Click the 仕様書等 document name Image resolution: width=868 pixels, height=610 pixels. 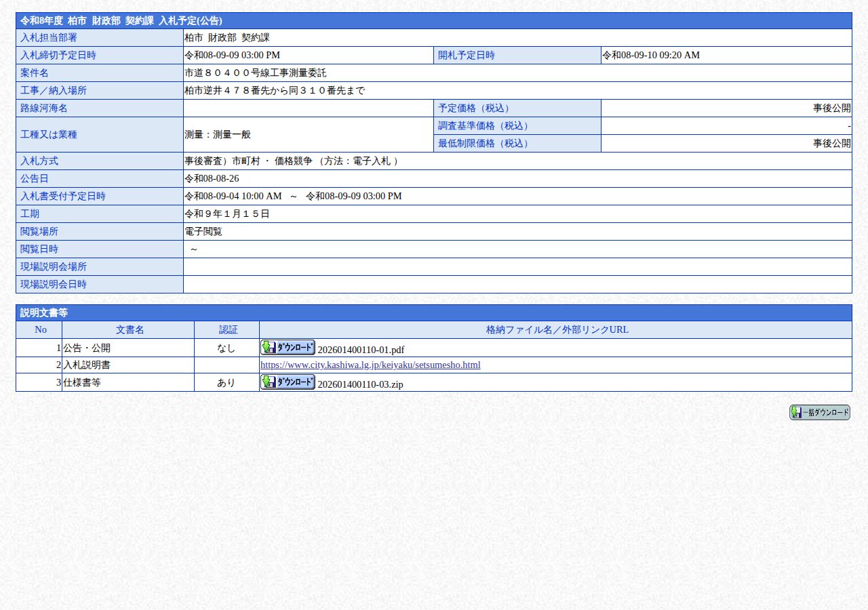[x=82, y=382]
